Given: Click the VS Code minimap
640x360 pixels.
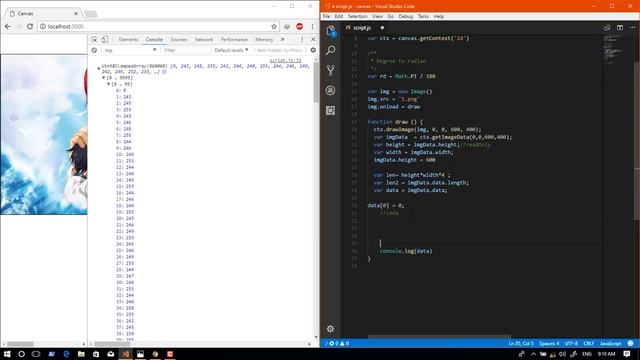Looking at the screenshot, I should point(618,50).
